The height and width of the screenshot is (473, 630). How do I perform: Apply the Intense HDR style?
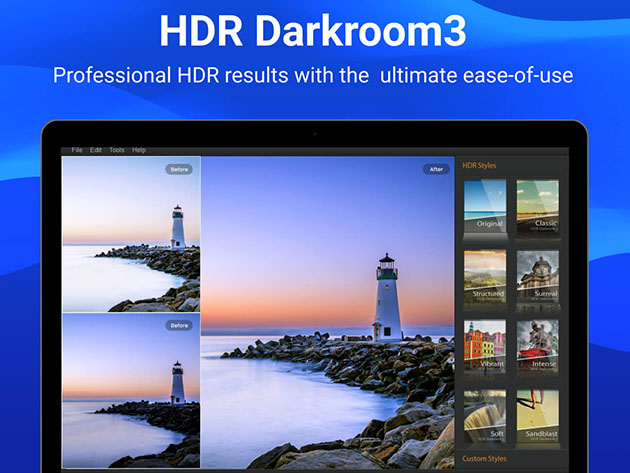(538, 346)
